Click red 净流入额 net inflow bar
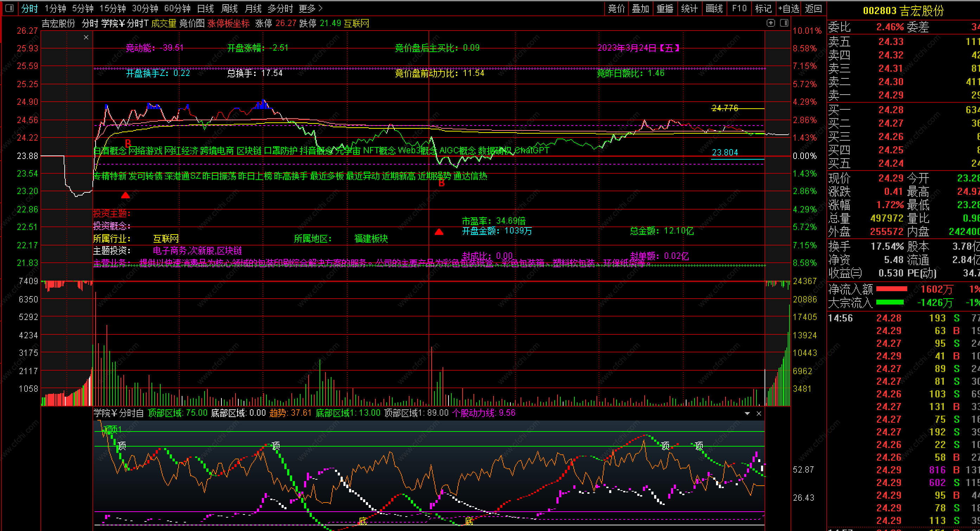The height and width of the screenshot is (531, 980). click(891, 289)
